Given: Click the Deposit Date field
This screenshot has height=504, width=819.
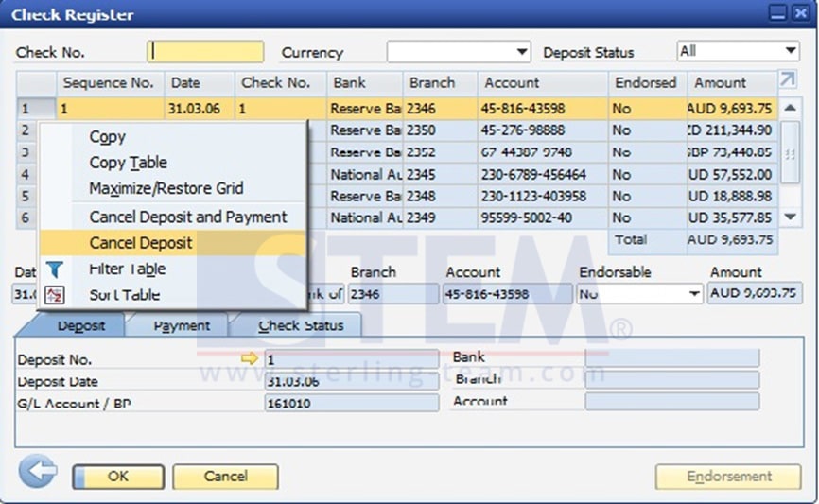Looking at the screenshot, I should pos(352,381).
